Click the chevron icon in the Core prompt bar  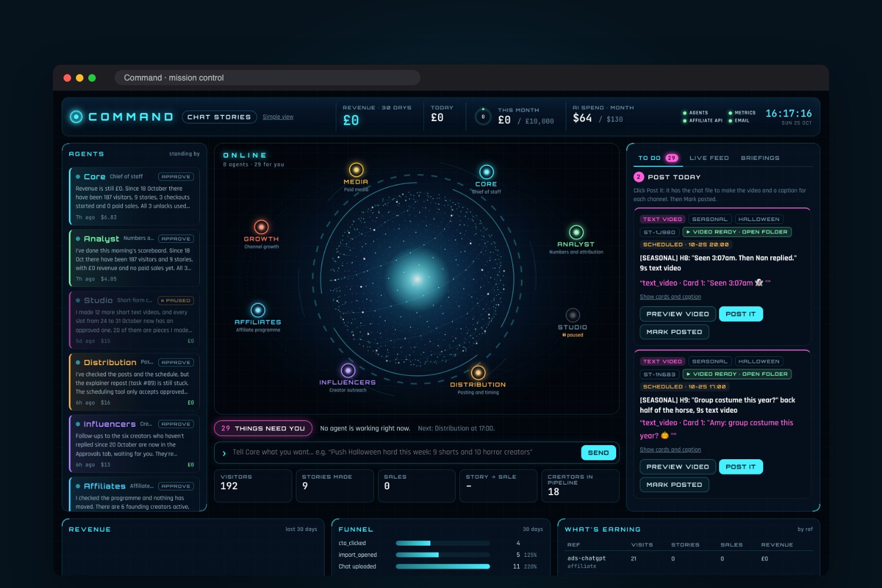pyautogui.click(x=224, y=453)
